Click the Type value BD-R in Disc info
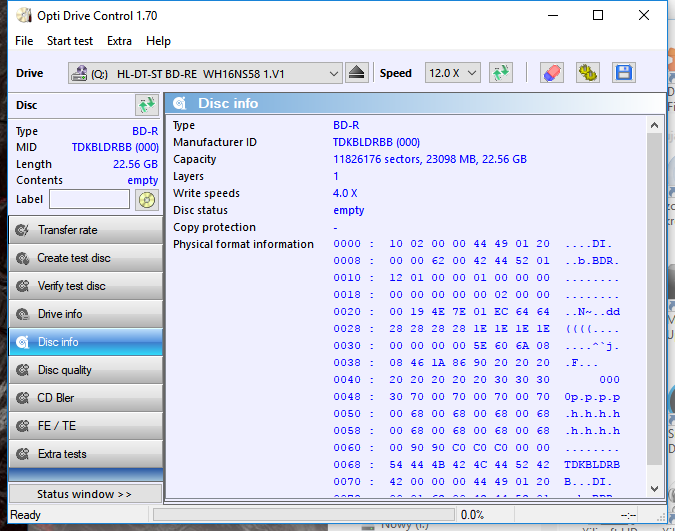Image resolution: width=675 pixels, height=531 pixels. [346, 125]
